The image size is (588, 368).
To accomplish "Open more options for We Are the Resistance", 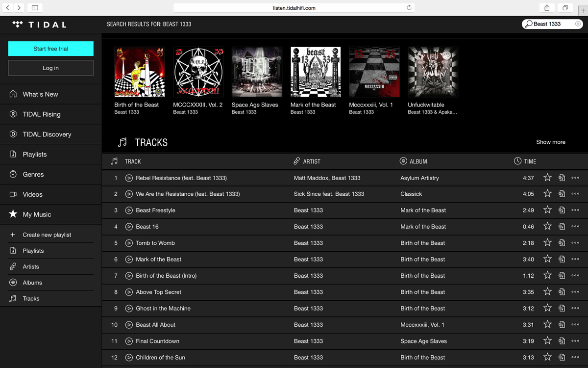I will pos(575,194).
